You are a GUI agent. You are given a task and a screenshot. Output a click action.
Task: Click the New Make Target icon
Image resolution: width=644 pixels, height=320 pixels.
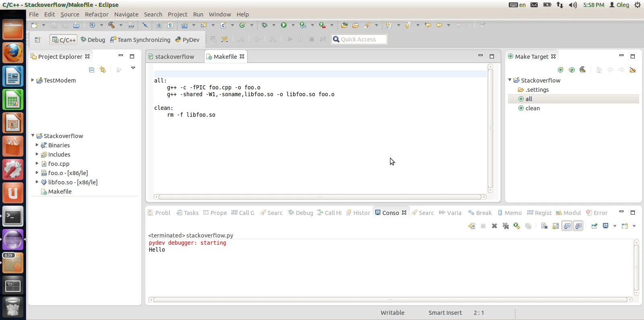click(x=561, y=70)
